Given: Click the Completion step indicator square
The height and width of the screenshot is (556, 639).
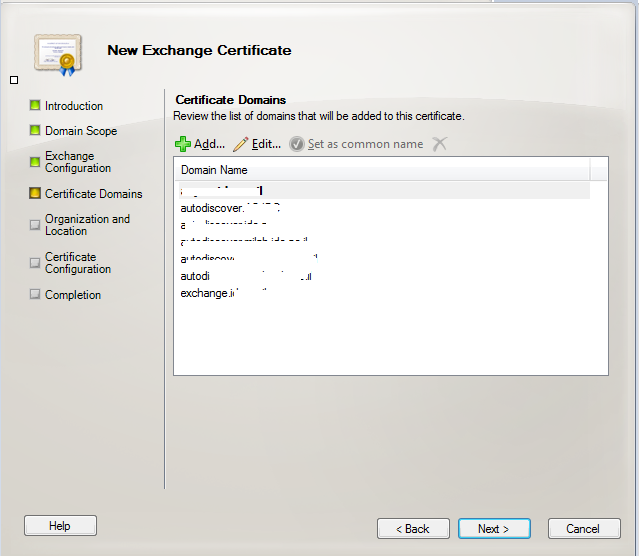Looking at the screenshot, I should point(35,294).
